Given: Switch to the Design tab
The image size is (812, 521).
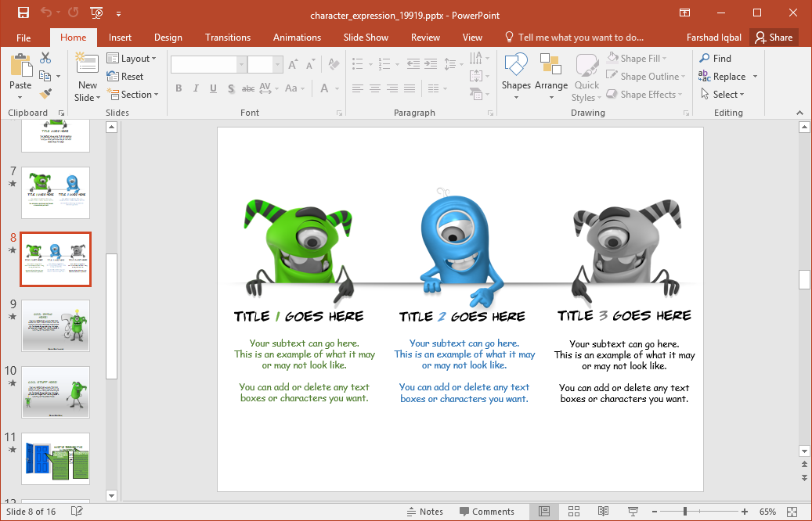Looking at the screenshot, I should click(x=168, y=38).
